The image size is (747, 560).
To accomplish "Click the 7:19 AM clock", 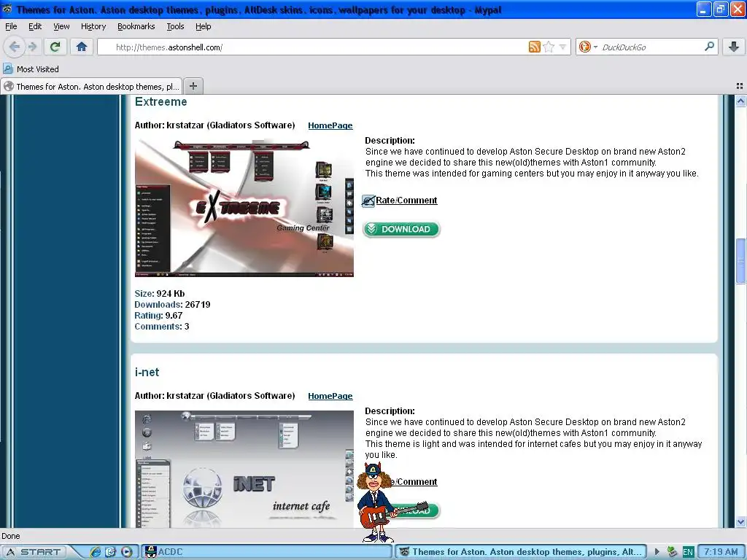I will pos(721,552).
